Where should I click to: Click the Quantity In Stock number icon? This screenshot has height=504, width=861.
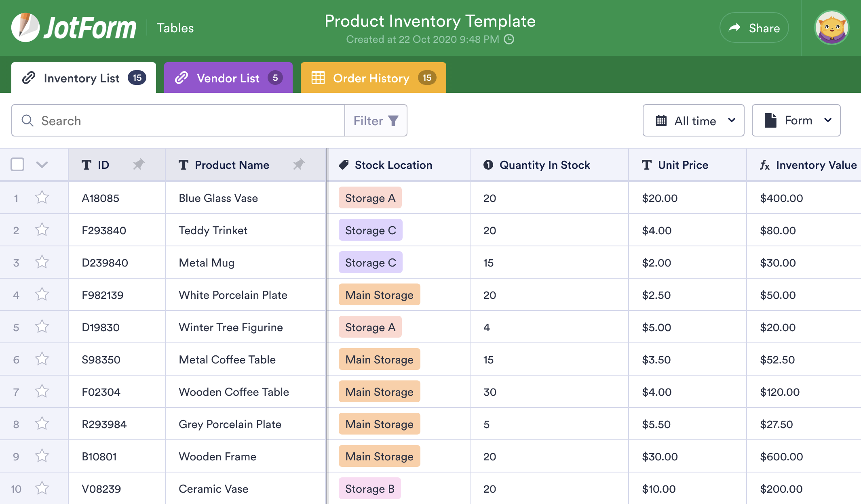[x=488, y=165]
